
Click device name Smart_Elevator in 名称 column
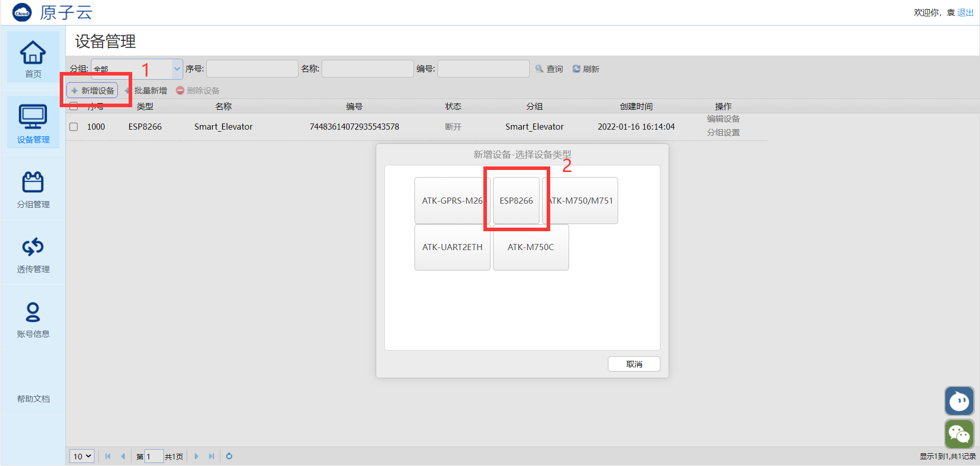[x=224, y=127]
